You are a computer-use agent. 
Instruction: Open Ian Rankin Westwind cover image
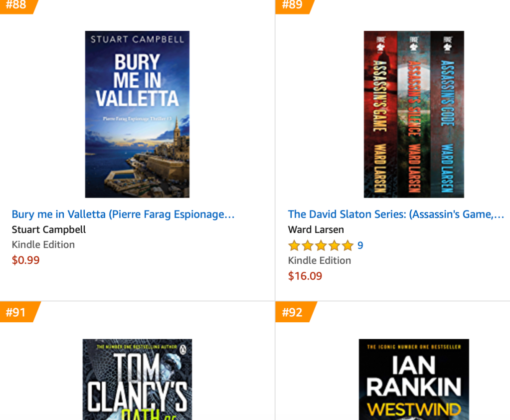414,379
